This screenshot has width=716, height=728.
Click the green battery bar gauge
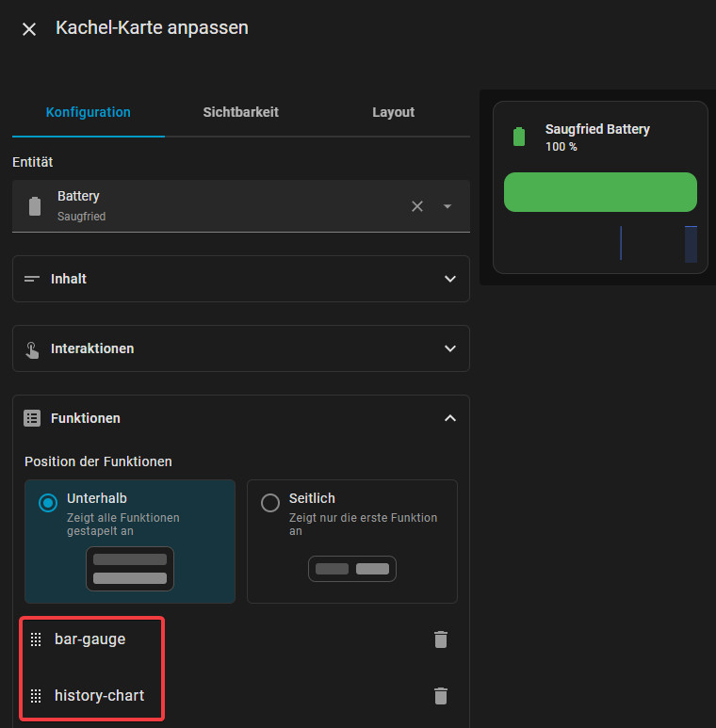point(600,192)
